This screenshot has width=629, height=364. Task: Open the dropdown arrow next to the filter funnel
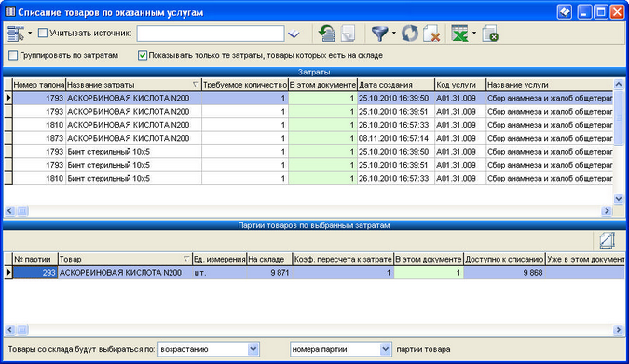click(394, 34)
